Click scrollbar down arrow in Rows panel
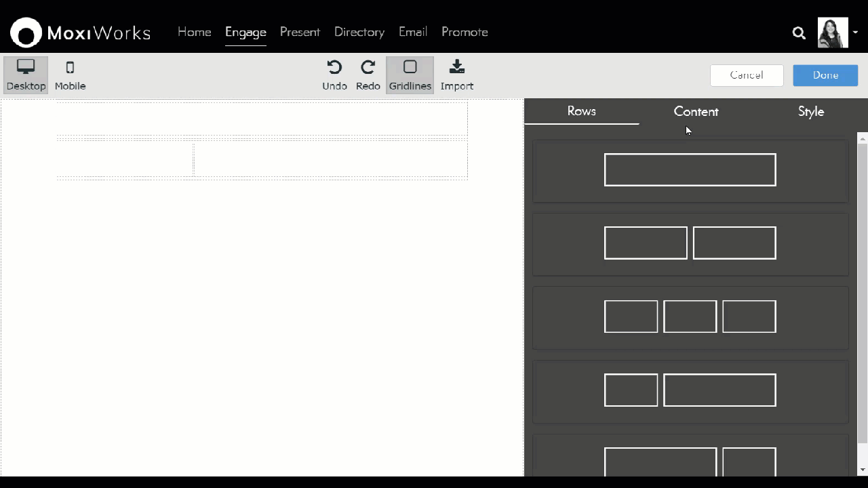Image resolution: width=868 pixels, height=488 pixels. click(x=863, y=470)
